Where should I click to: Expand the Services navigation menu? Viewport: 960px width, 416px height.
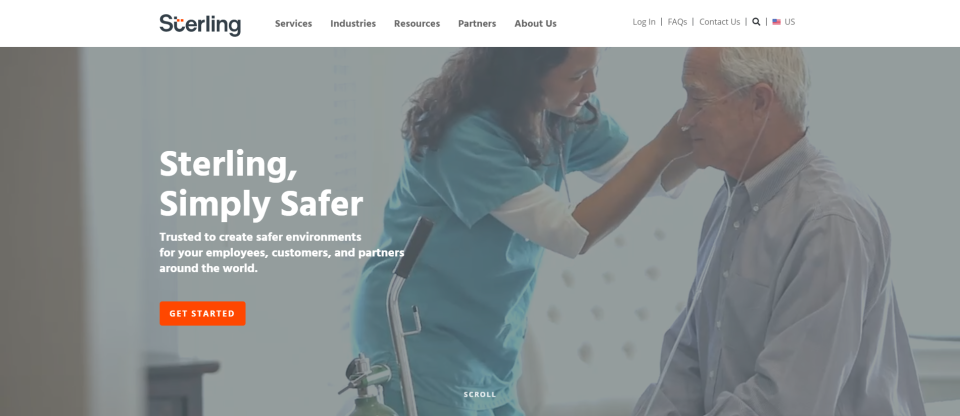293,24
